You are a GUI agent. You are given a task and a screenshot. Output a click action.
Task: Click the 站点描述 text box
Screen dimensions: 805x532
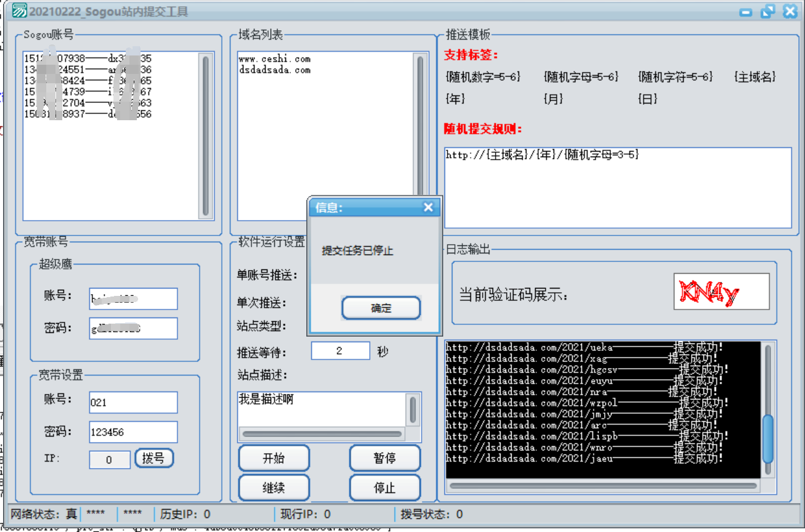pos(321,409)
